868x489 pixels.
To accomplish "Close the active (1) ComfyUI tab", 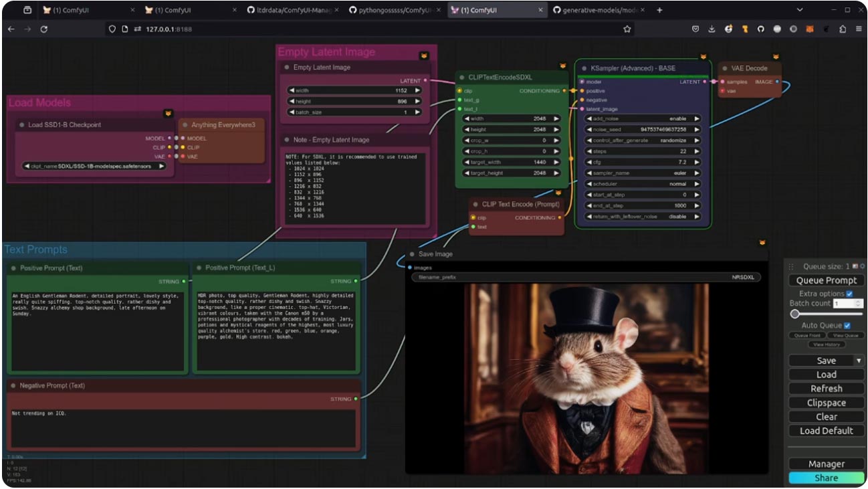I will [540, 10].
